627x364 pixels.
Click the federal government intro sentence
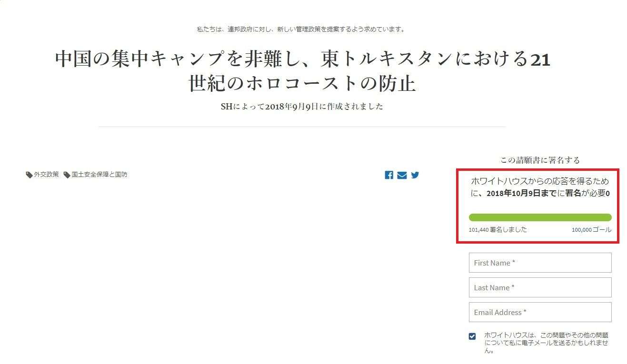pyautogui.click(x=299, y=29)
